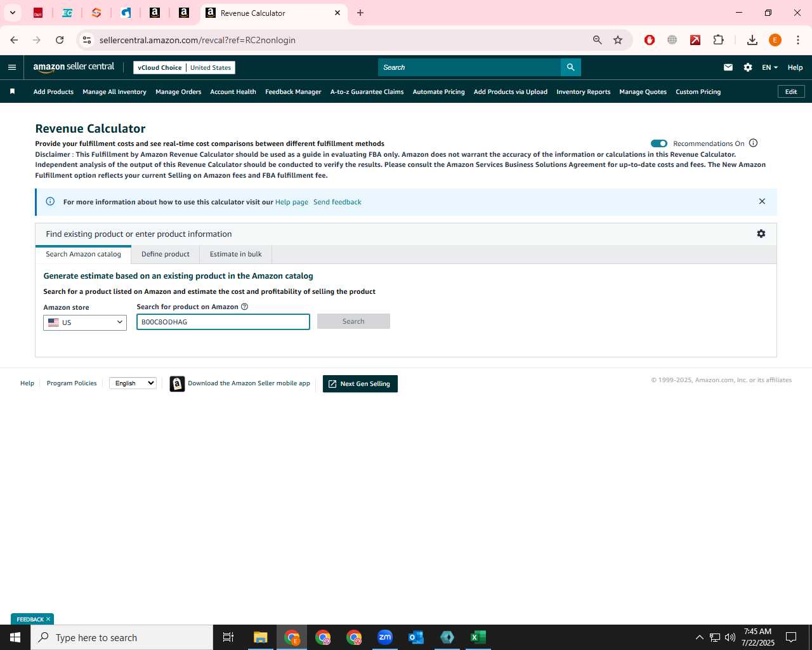Screen dimensions: 812x650
Task: Open the calculator panel gear settings
Action: (761, 234)
